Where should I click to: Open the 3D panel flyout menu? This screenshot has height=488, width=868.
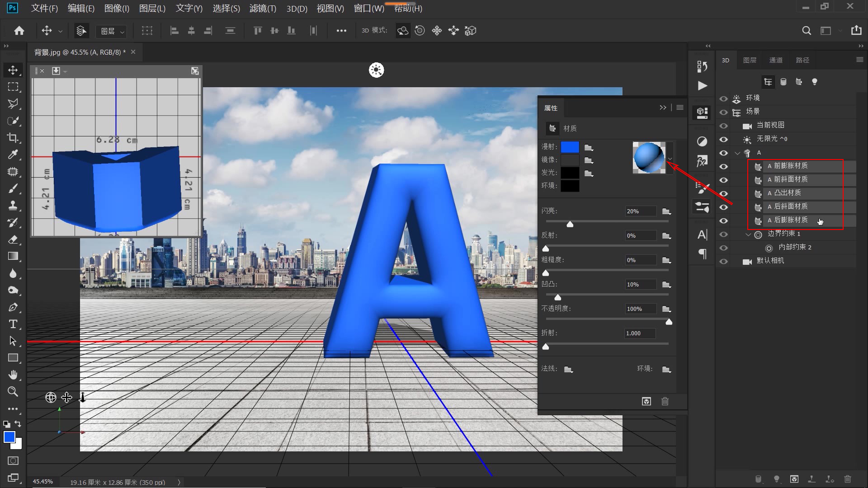coord(859,60)
